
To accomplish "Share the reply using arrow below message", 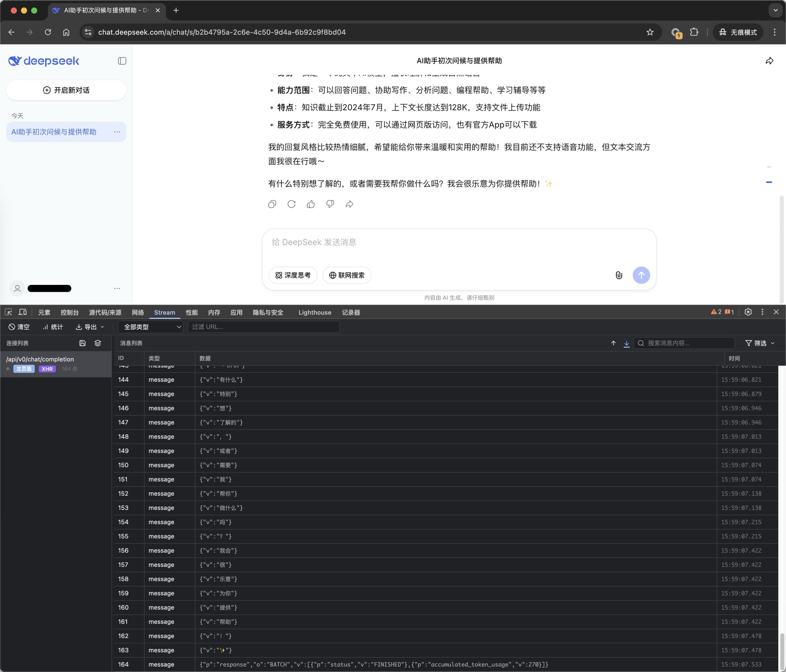I will [349, 204].
